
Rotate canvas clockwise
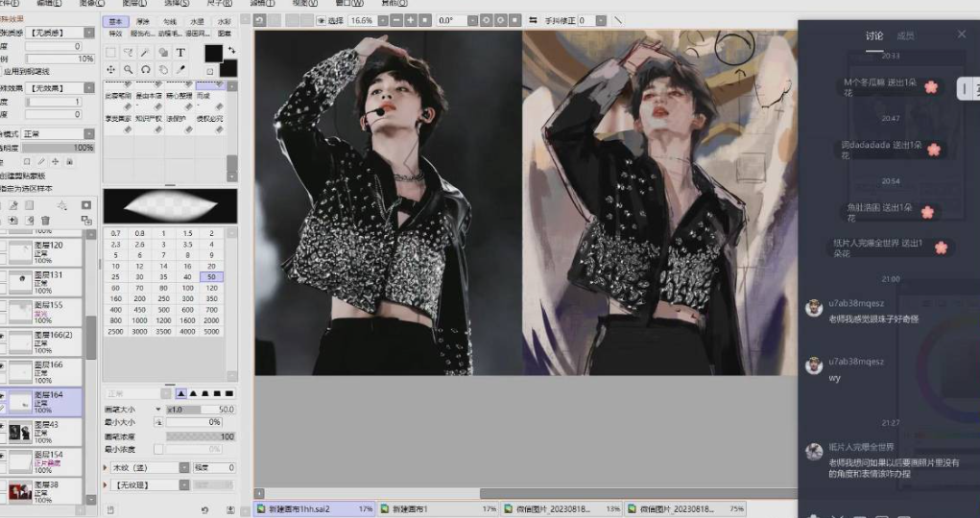click(x=501, y=20)
